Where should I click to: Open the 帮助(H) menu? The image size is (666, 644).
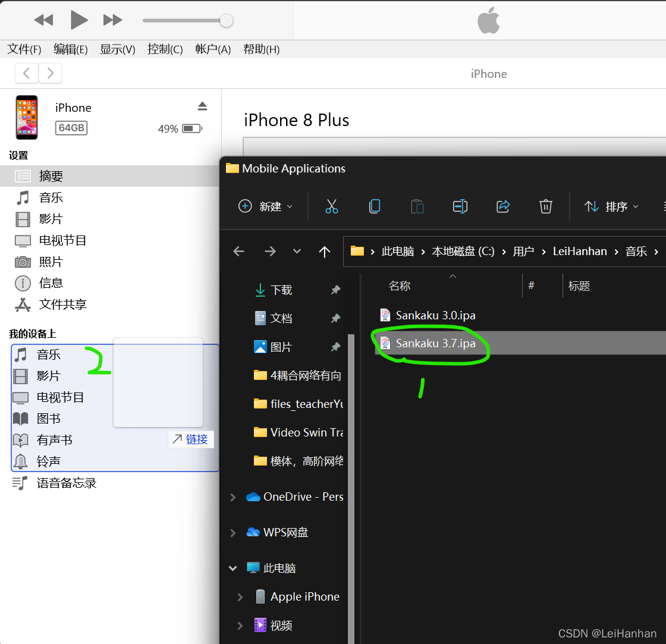click(x=261, y=49)
